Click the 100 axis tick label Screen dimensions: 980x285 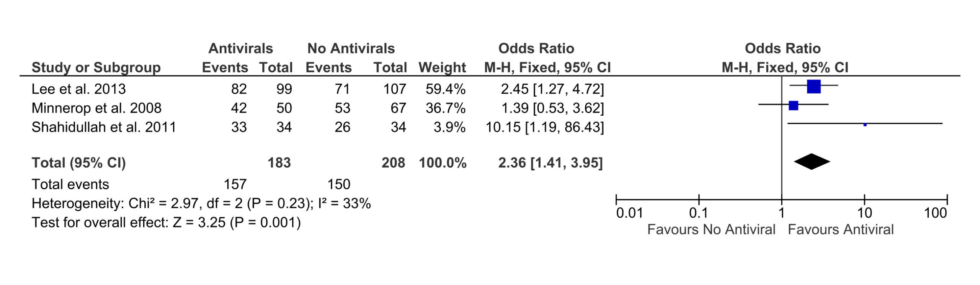[935, 213]
